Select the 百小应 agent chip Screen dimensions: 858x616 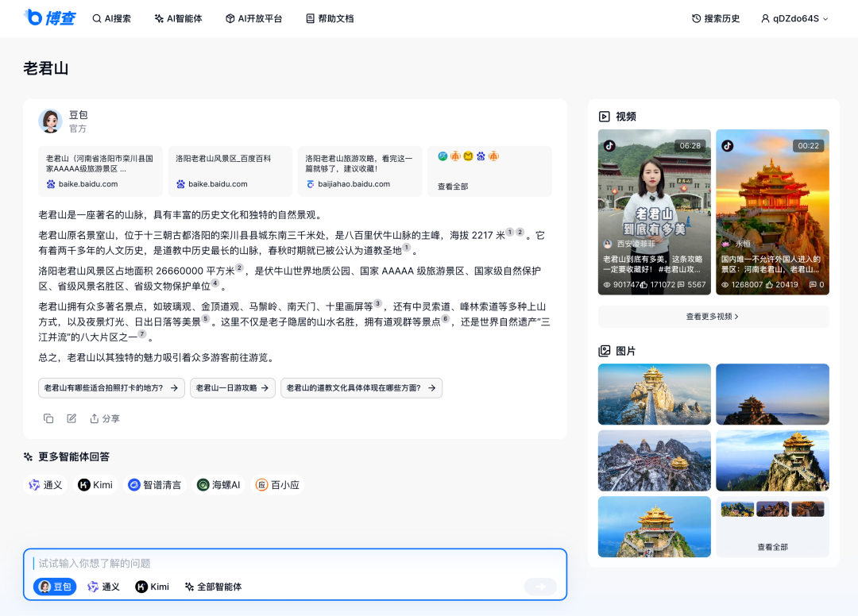279,484
